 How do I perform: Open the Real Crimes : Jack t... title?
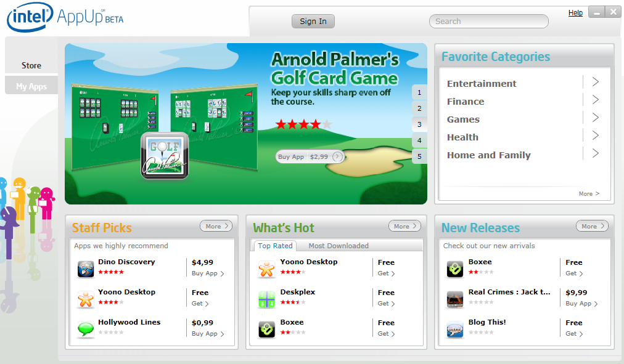tap(509, 292)
